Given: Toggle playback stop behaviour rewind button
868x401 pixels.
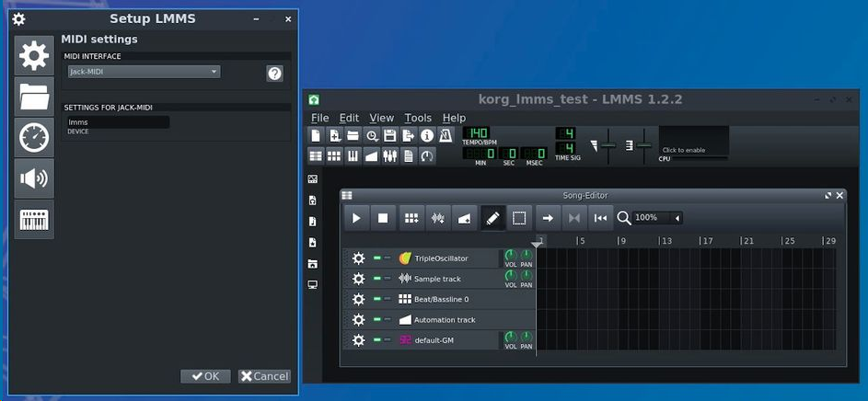Looking at the screenshot, I should coord(601,218).
